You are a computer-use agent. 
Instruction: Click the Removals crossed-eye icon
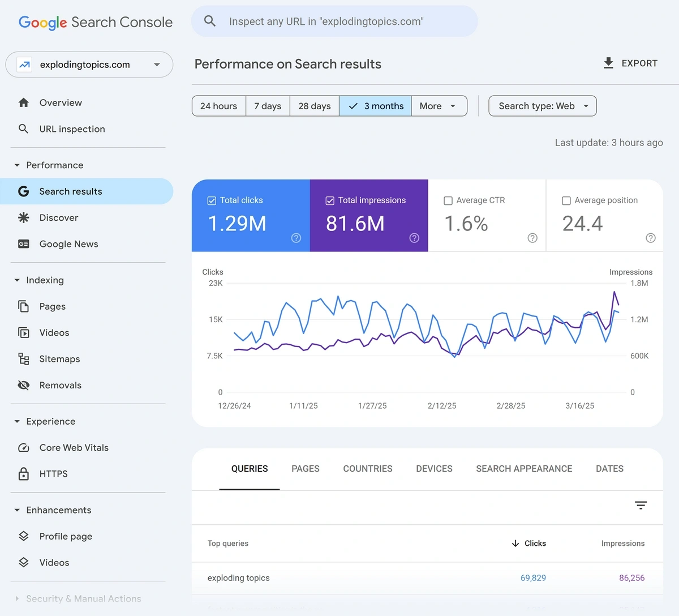coord(24,385)
